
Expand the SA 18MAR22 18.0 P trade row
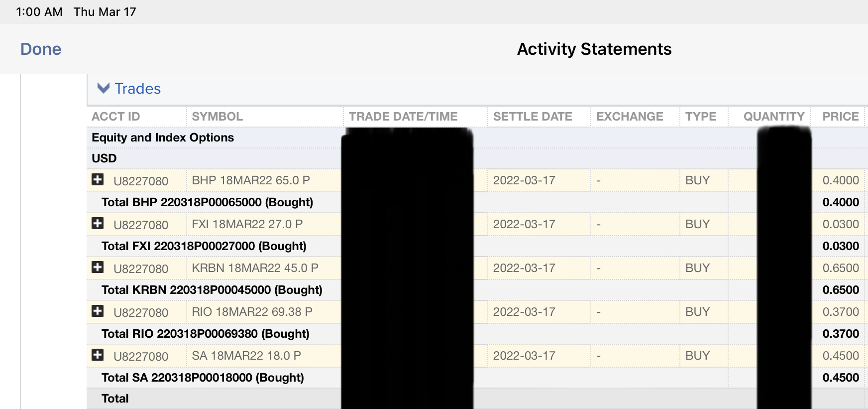click(98, 355)
